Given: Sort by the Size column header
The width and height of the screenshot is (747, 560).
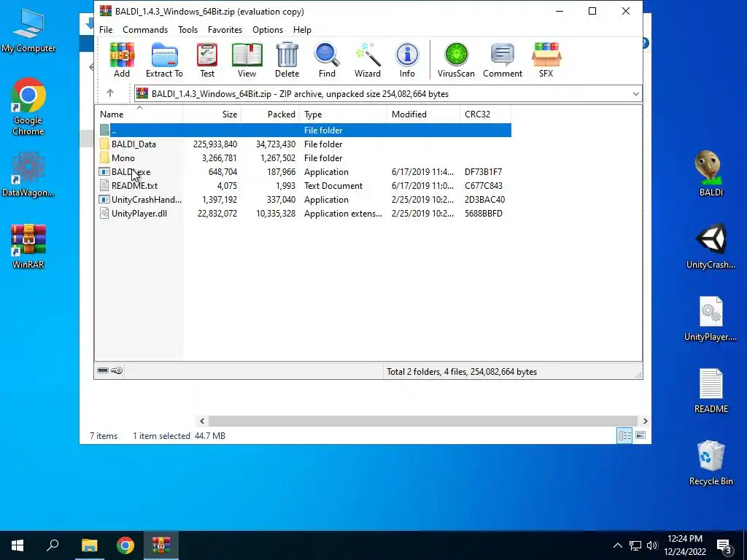Looking at the screenshot, I should tap(212, 114).
